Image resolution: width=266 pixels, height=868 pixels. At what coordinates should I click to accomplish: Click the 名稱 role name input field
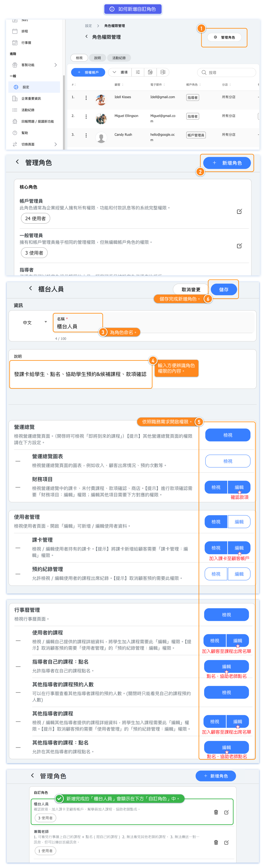pyautogui.click(x=77, y=326)
